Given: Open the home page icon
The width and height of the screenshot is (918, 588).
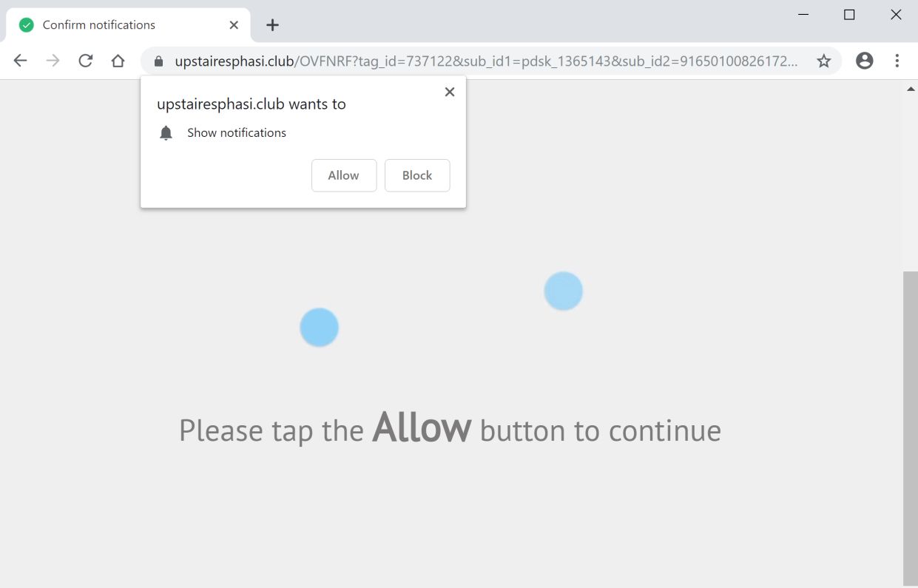Looking at the screenshot, I should point(118,61).
